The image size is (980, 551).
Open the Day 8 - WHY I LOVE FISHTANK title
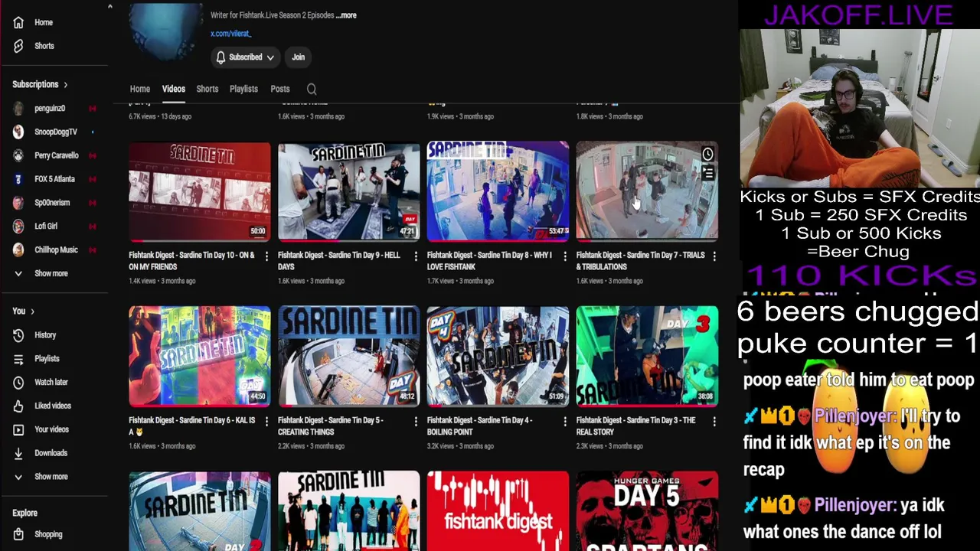489,261
